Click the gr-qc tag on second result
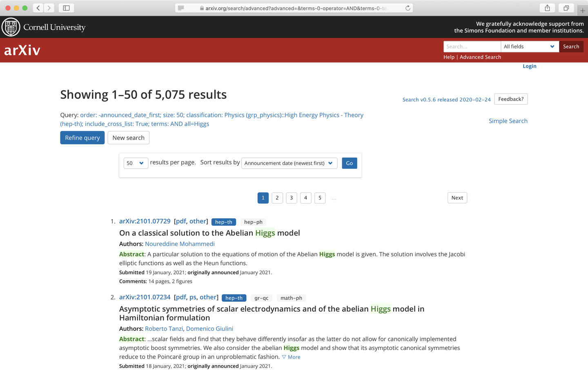This screenshot has height=370, width=588. 261,298
